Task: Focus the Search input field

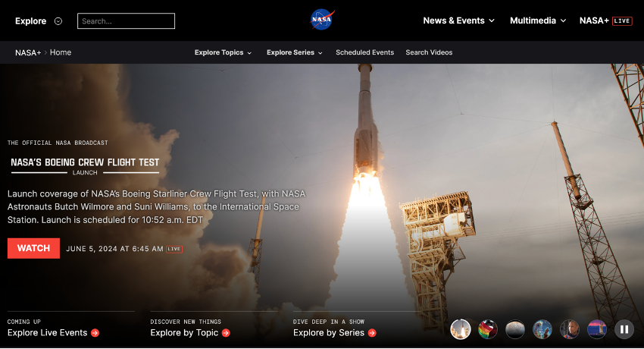Action: pos(126,21)
